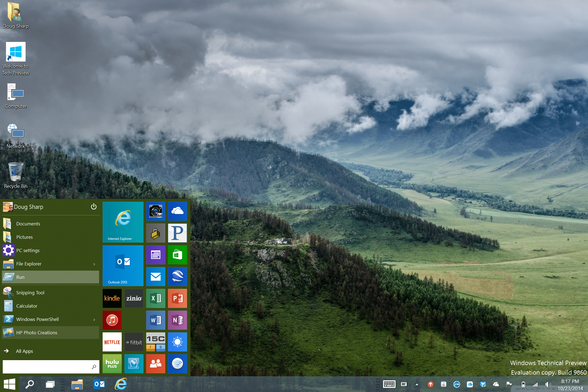Open the touch keyboard from taskbar
This screenshot has height=392, width=588.
click(x=389, y=384)
